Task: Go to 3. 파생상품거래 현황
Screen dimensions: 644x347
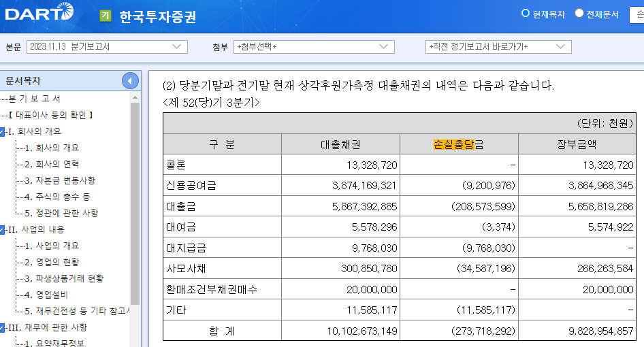Action: click(64, 278)
